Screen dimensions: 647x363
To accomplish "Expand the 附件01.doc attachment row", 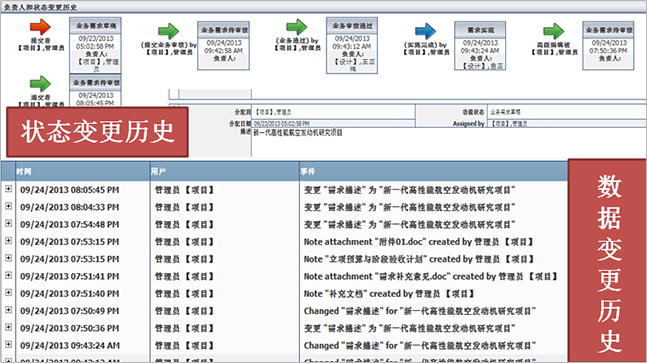I will coord(8,241).
